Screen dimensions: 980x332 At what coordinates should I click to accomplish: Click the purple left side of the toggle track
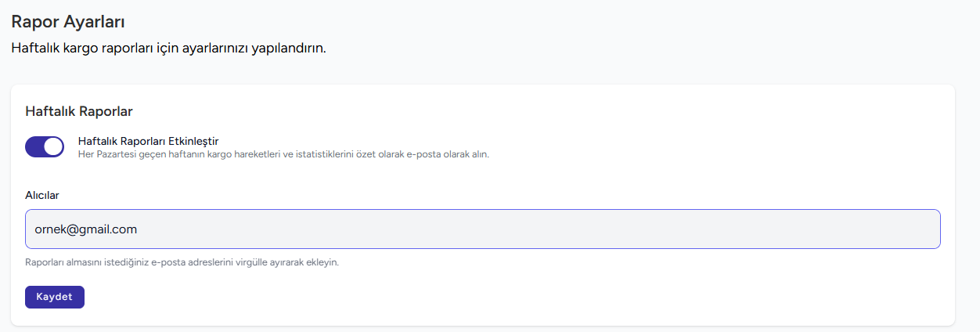34,146
